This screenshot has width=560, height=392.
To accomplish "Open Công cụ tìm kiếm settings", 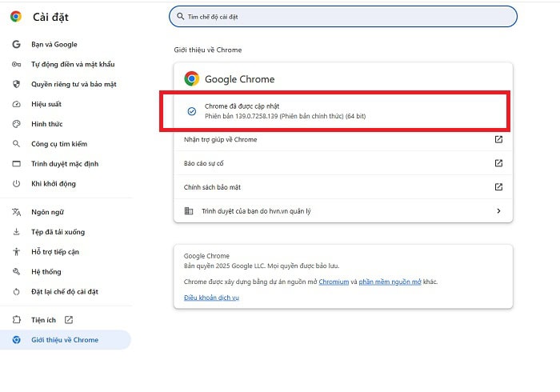I will click(59, 144).
